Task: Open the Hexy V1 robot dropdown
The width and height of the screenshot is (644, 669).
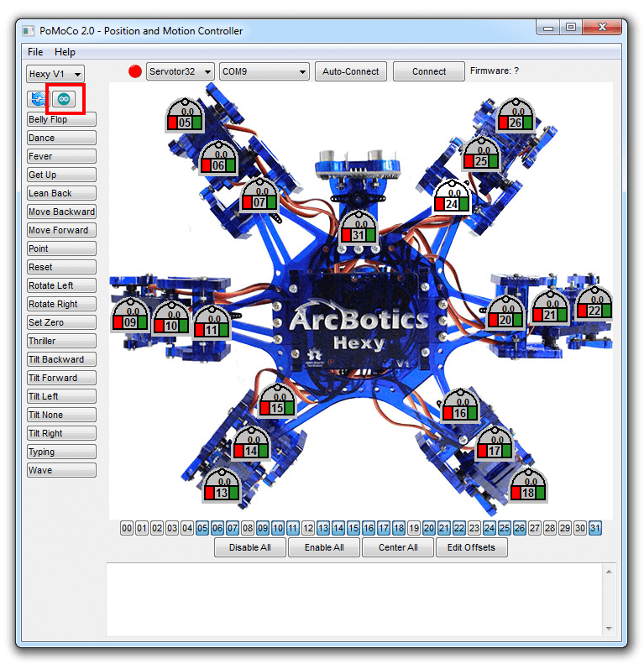Action: click(55, 74)
